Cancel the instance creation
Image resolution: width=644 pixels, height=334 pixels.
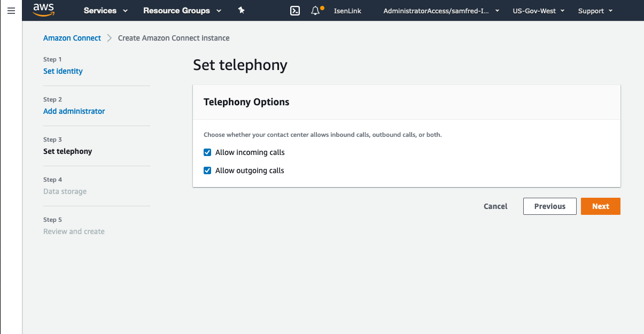pyautogui.click(x=495, y=206)
